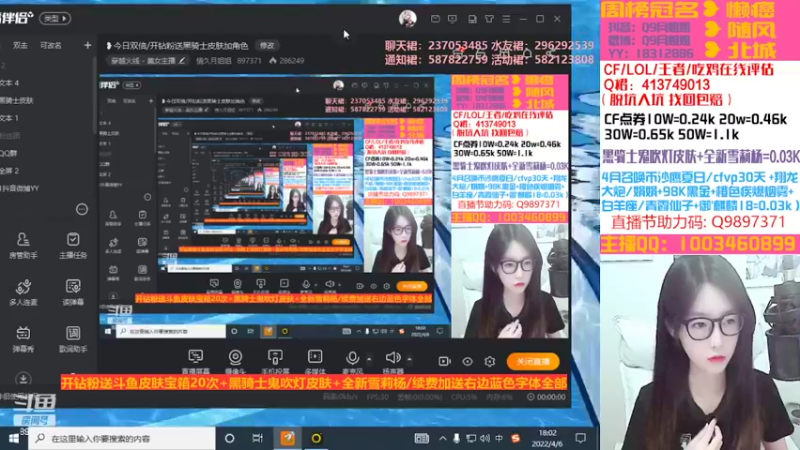Open Cortana circle on the taskbar

click(x=230, y=438)
